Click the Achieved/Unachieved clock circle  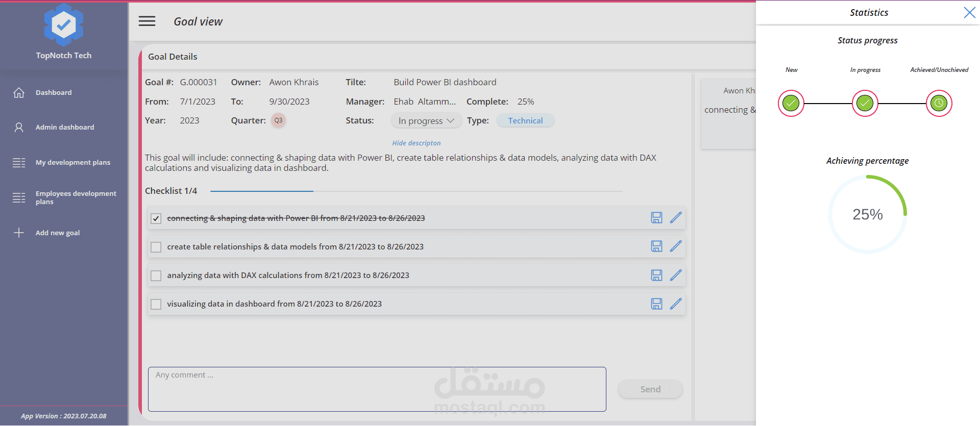click(x=939, y=103)
